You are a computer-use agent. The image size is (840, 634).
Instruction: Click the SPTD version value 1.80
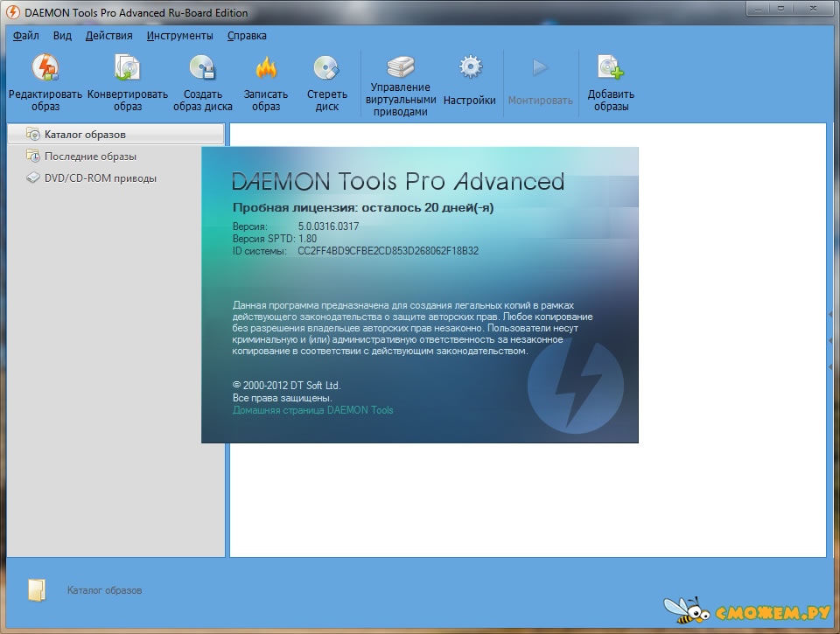click(307, 238)
